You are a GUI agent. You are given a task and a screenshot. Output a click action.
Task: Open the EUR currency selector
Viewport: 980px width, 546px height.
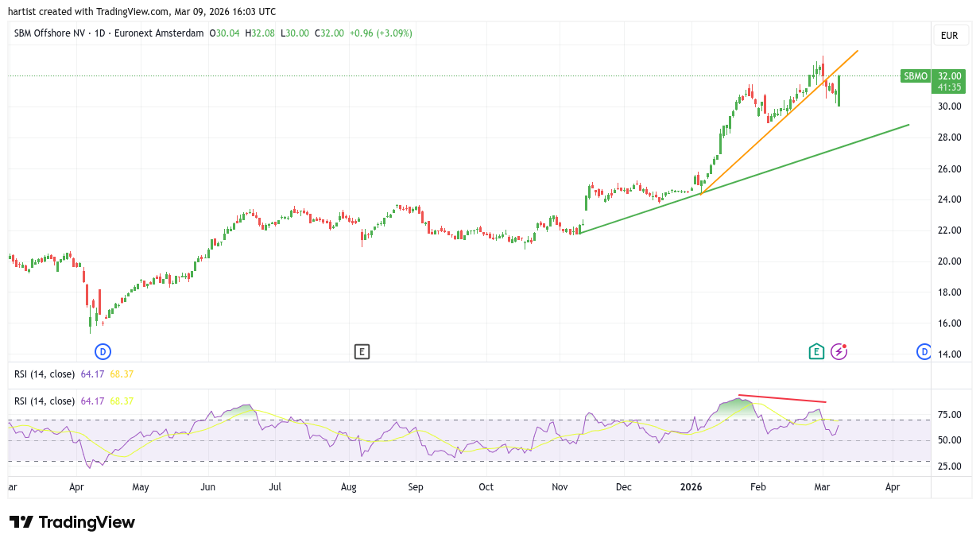point(949,36)
